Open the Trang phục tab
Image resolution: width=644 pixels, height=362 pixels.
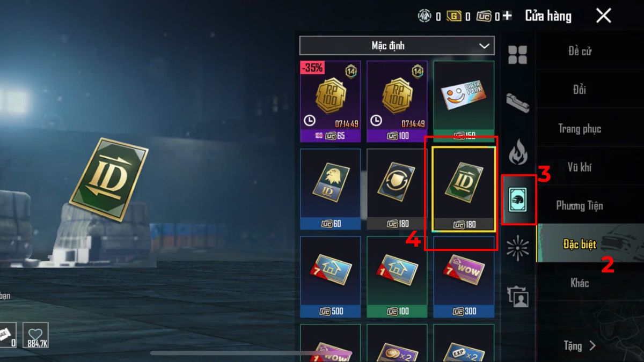point(580,129)
